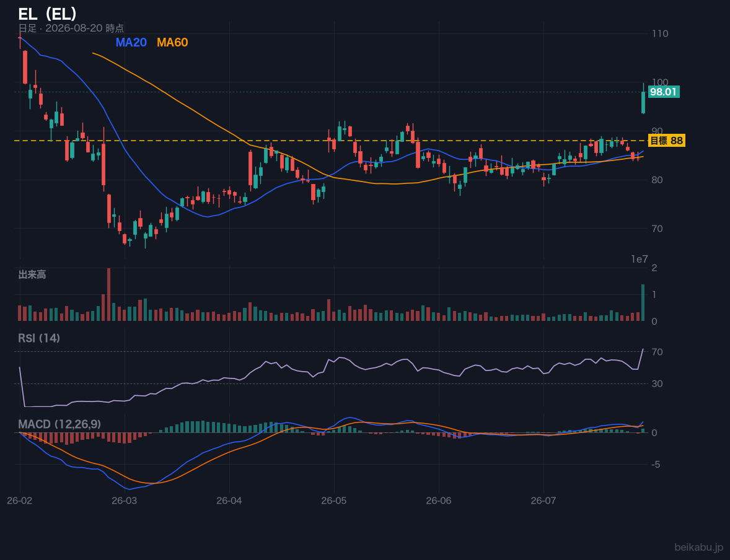Click the EL (EL) chart title
This screenshot has width=730, height=560.
[48, 14]
